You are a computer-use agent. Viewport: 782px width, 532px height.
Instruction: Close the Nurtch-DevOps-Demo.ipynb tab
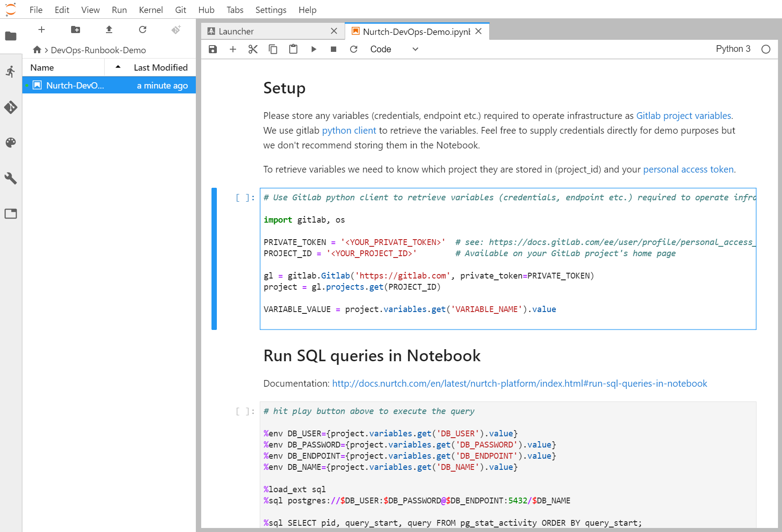478,31
